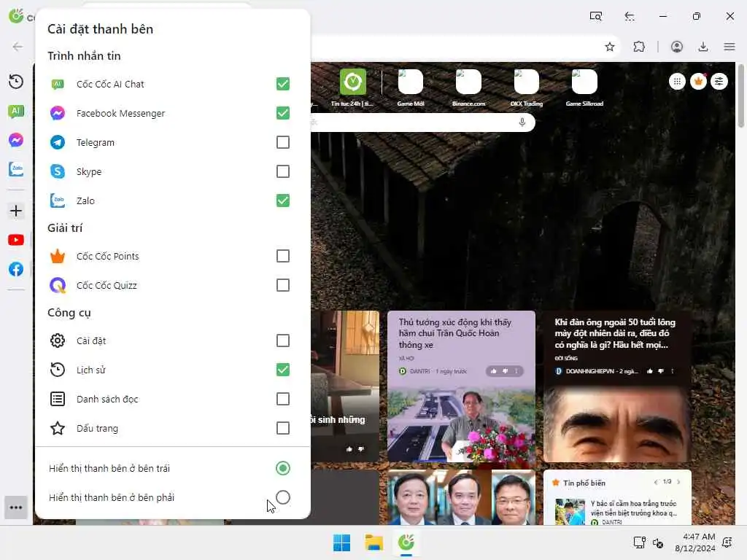This screenshot has height=560, width=747.
Task: Click the muted volume tray icon
Action: point(658,542)
